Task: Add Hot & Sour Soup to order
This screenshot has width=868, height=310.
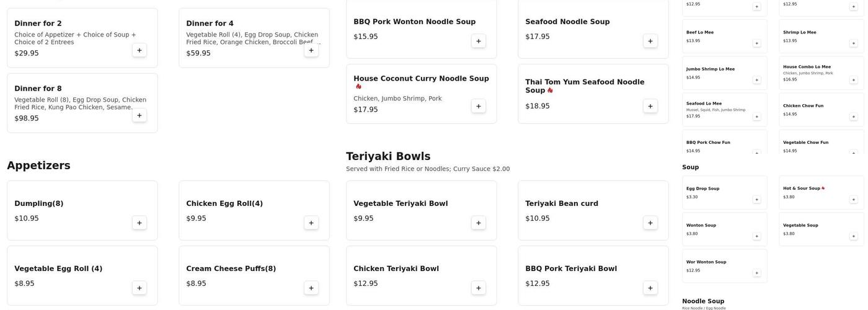Action: tap(854, 200)
